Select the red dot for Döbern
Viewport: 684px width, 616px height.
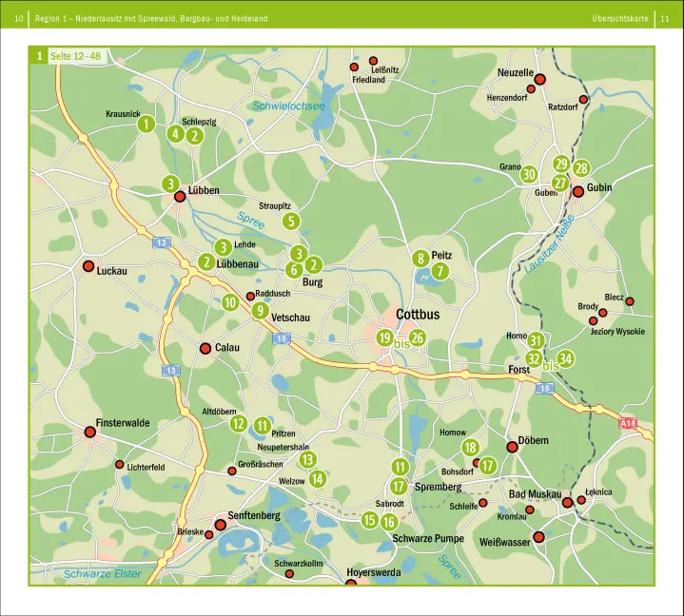click(512, 447)
